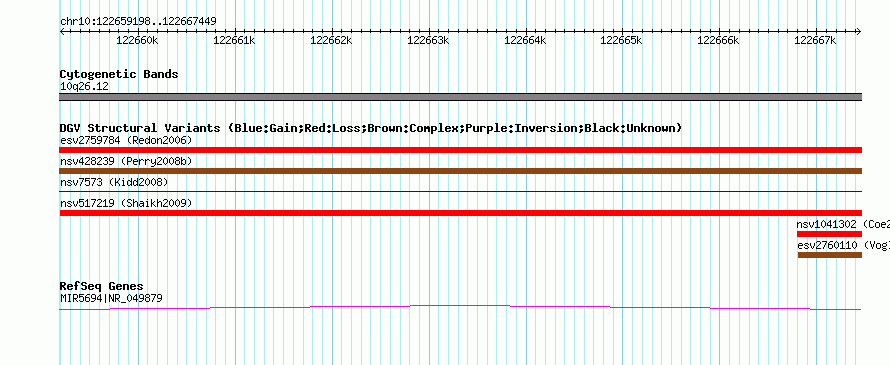Open the esv2760110 variant label
This screenshot has width=890, height=365.
[843, 245]
